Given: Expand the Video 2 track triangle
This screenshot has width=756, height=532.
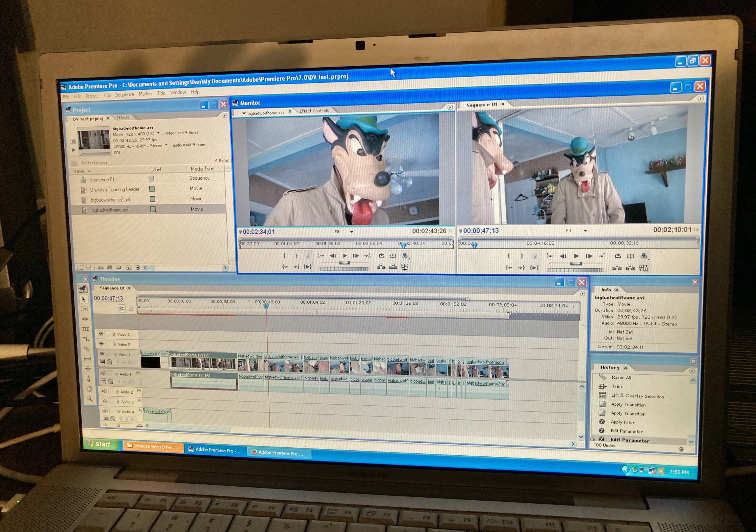Looking at the screenshot, I should coord(115,344).
